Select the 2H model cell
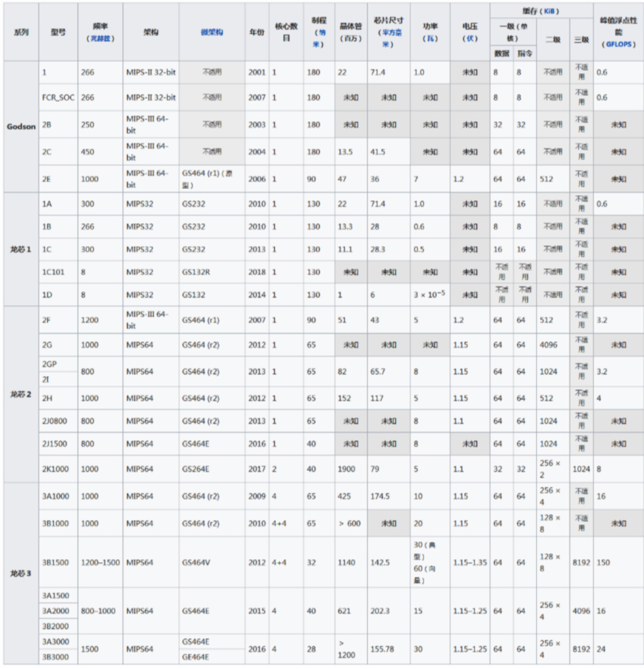Viewport: 644px width, 669px height. click(58, 398)
